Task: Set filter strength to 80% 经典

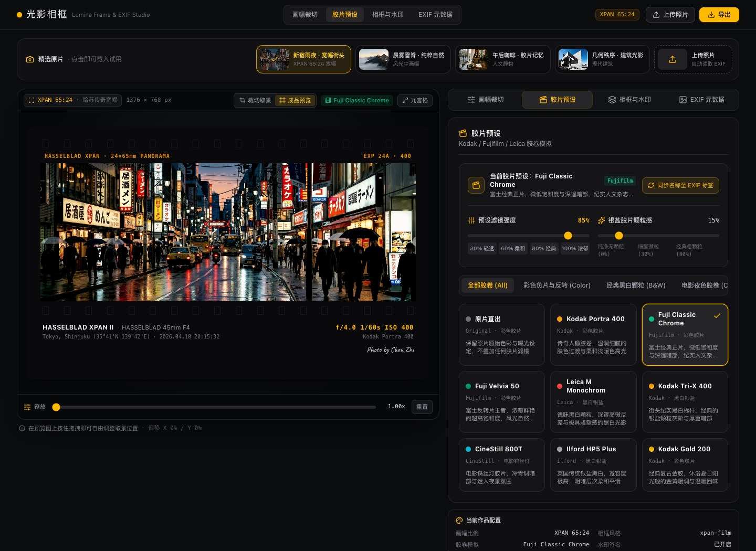Action: pyautogui.click(x=544, y=248)
